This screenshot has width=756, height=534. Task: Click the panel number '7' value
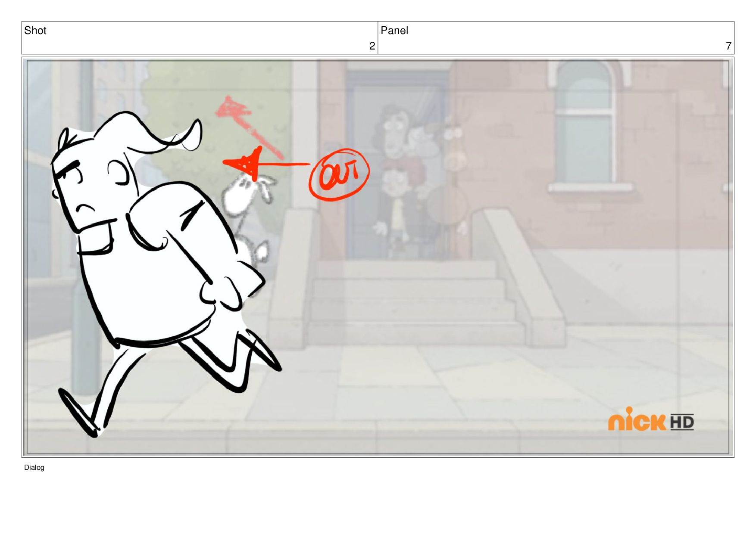pyautogui.click(x=728, y=46)
